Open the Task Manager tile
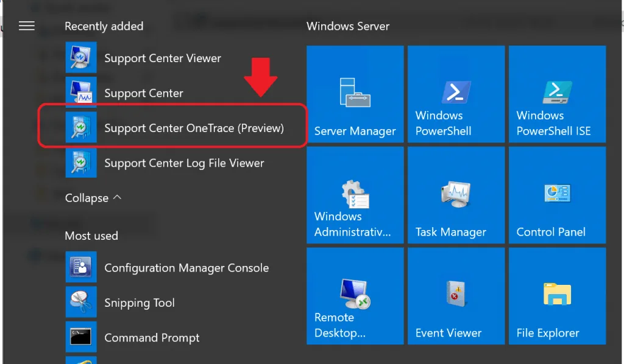Screen dimensions: 624x364 456,194
